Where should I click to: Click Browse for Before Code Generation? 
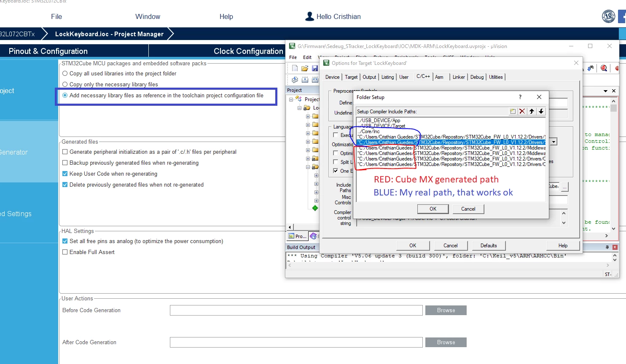pyautogui.click(x=446, y=310)
